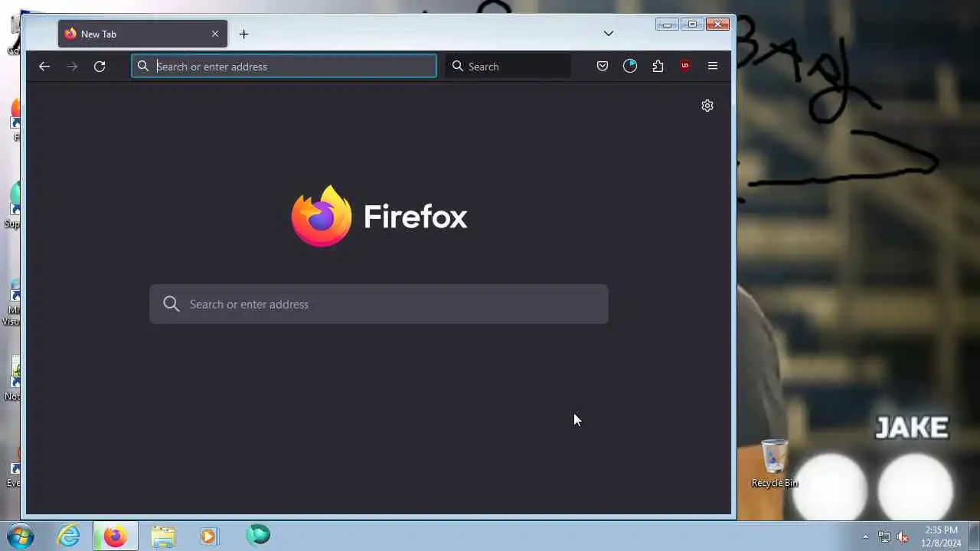Open the teal round taskbar app
This screenshot has width=980, height=551.
(258, 535)
